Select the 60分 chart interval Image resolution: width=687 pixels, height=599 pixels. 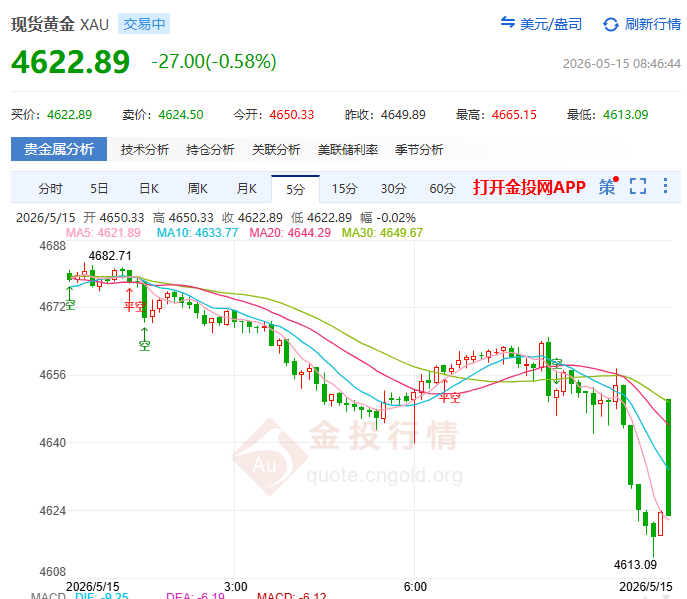(x=443, y=189)
